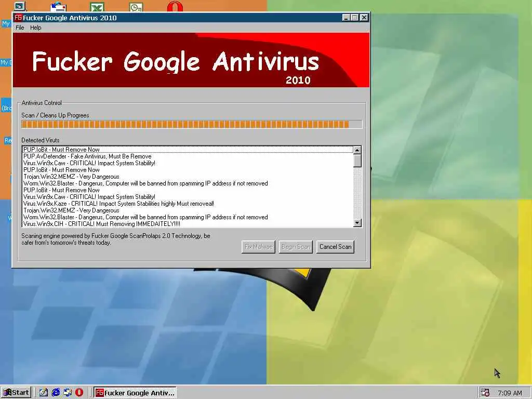Open the Start menu
The width and height of the screenshot is (532, 399).
point(16,393)
